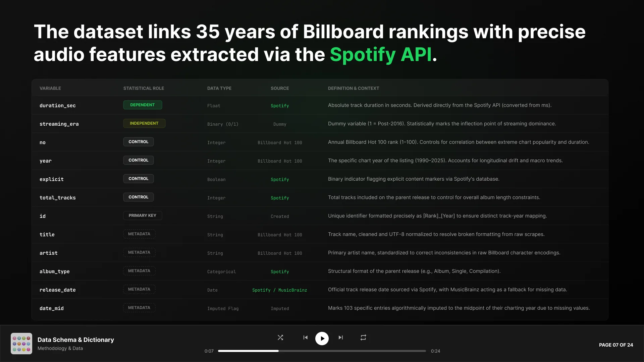Image resolution: width=644 pixels, height=362 pixels.
Task: Click the PAGE 07 OF 24 indicator
Action: 616,345
